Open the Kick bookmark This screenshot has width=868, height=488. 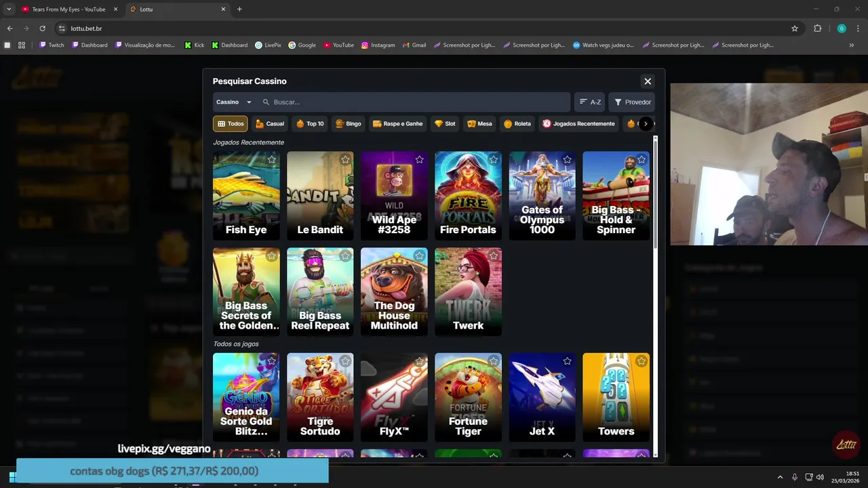tap(194, 45)
